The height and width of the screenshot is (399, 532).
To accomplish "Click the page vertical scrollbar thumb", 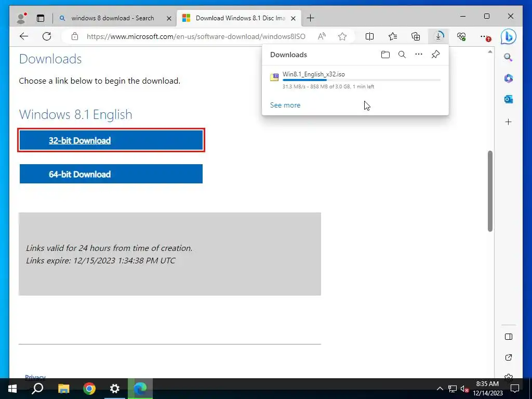I will coord(490,191).
